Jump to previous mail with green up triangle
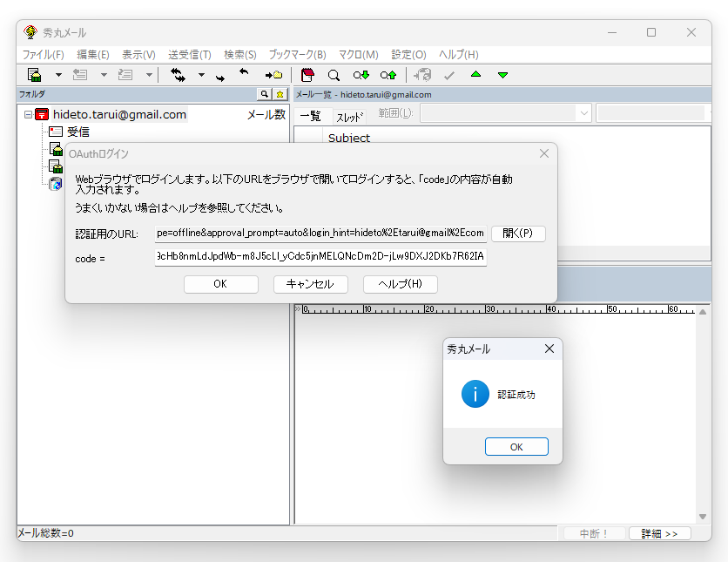 (x=475, y=75)
